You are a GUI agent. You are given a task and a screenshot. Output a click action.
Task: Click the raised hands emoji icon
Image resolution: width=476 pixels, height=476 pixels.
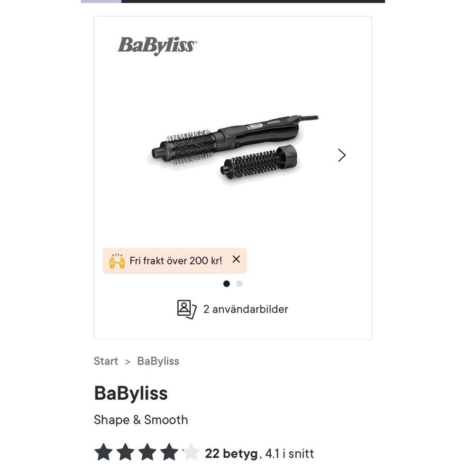tap(117, 261)
